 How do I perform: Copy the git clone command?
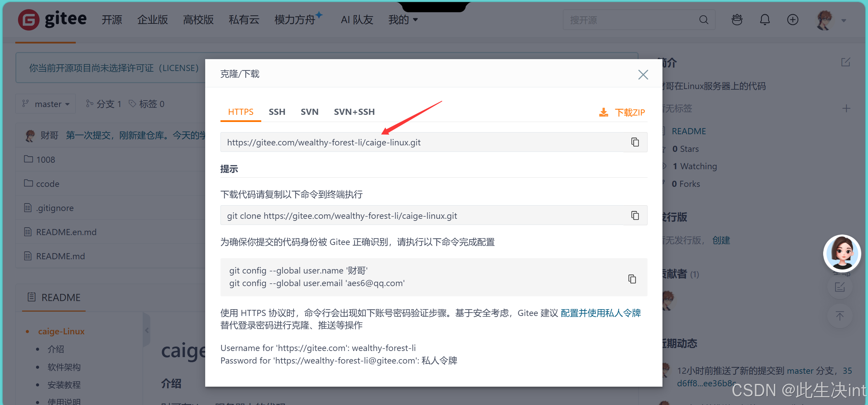point(635,215)
